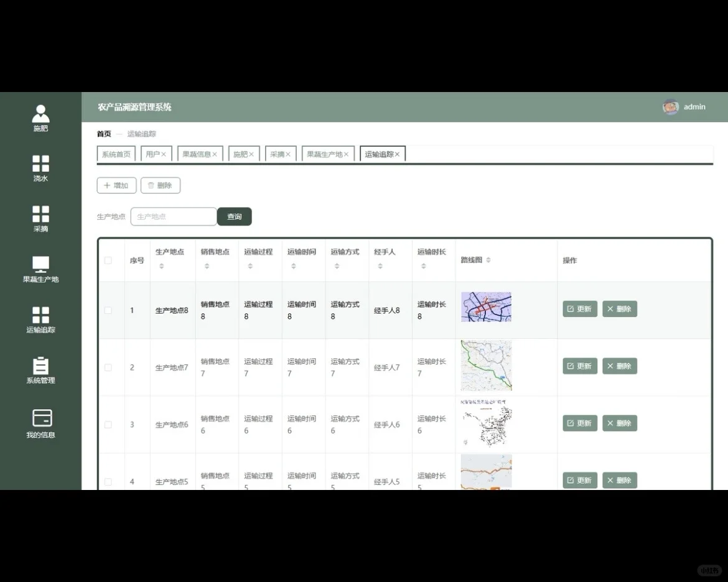Open route map thumbnail for 生产地点5
This screenshot has height=582, width=728.
coord(486,472)
